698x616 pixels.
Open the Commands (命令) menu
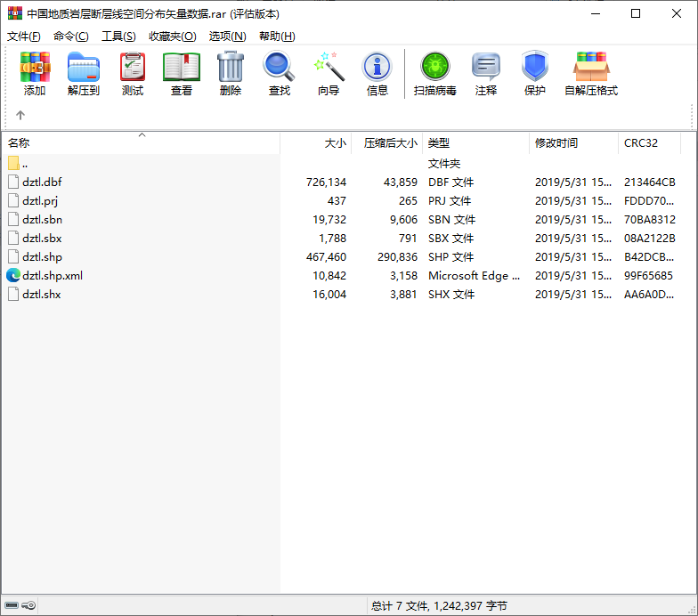point(71,36)
